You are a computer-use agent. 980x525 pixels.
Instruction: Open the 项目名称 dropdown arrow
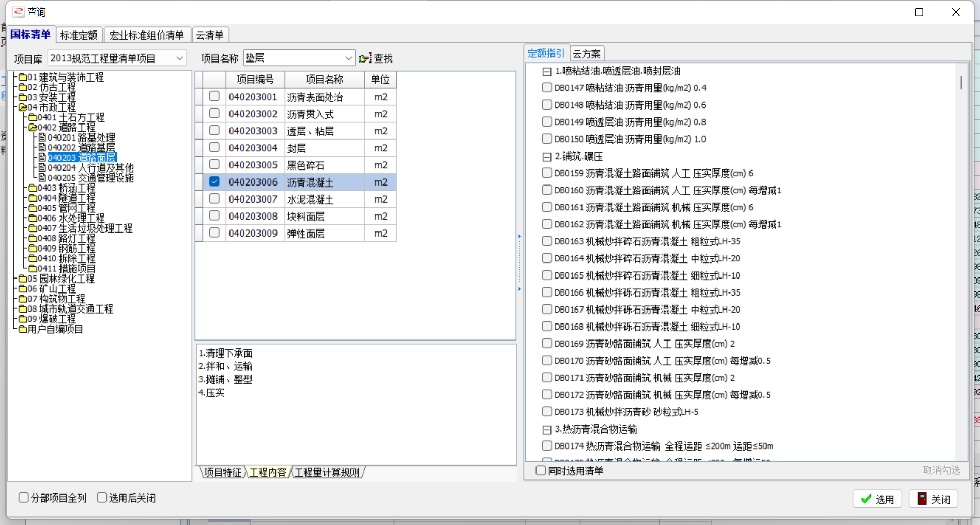click(x=349, y=58)
